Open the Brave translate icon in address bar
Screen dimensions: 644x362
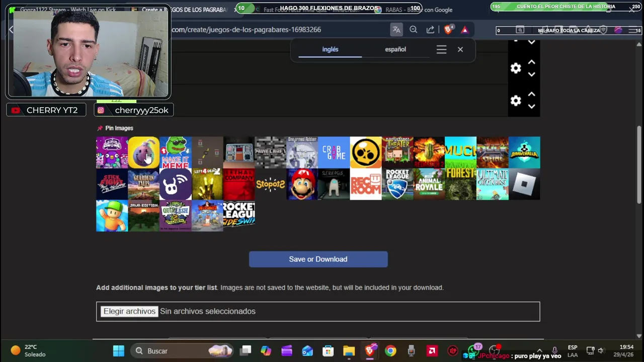click(396, 30)
